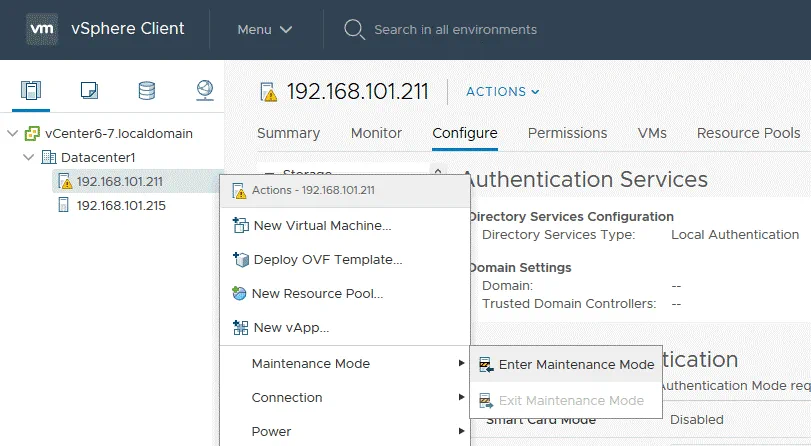811x446 pixels.
Task: Collapse the vCenter6-7.localdomain tree node
Action: (x=12, y=134)
